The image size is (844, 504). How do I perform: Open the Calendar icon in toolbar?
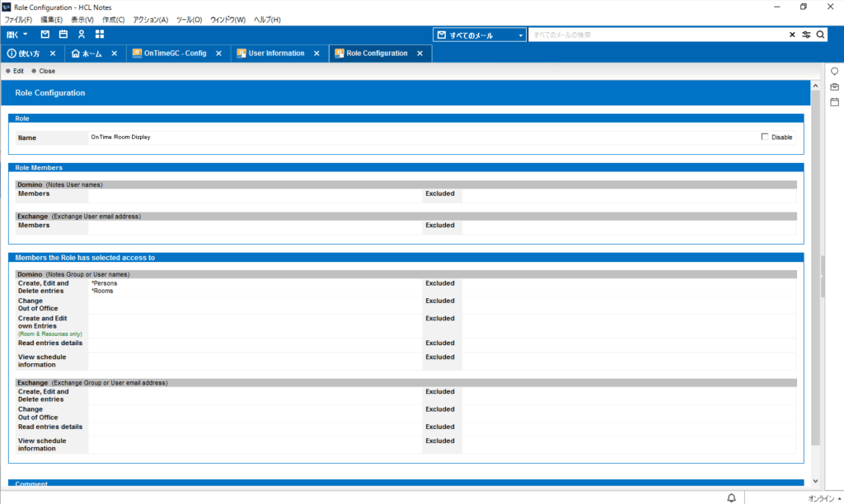pos(63,35)
